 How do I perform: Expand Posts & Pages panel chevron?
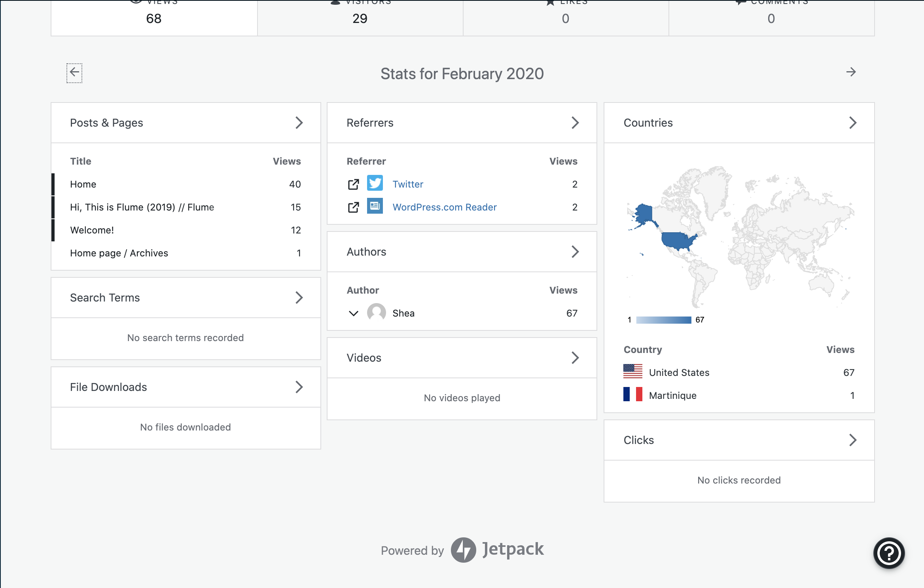coord(299,123)
